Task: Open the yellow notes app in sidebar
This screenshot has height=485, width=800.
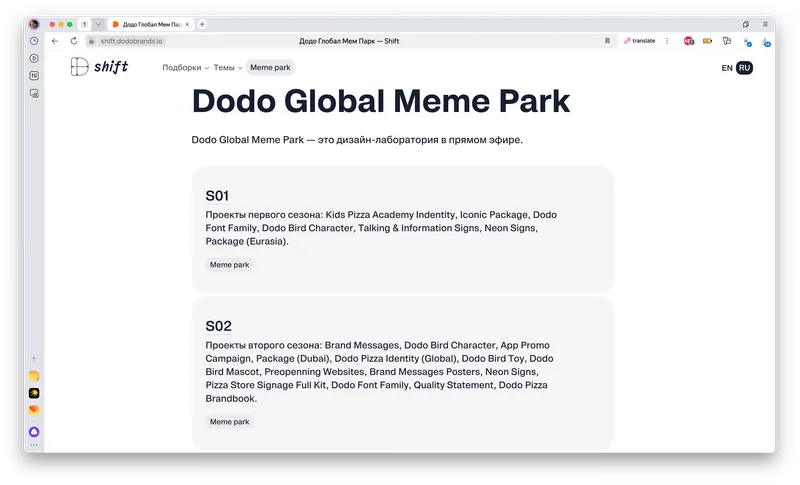Action: [34, 376]
